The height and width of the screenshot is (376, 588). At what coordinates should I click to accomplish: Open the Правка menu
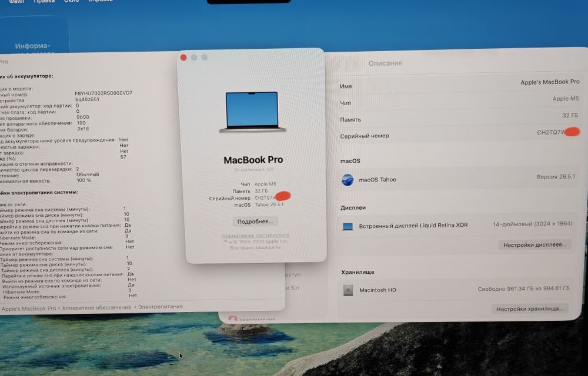coord(44,2)
